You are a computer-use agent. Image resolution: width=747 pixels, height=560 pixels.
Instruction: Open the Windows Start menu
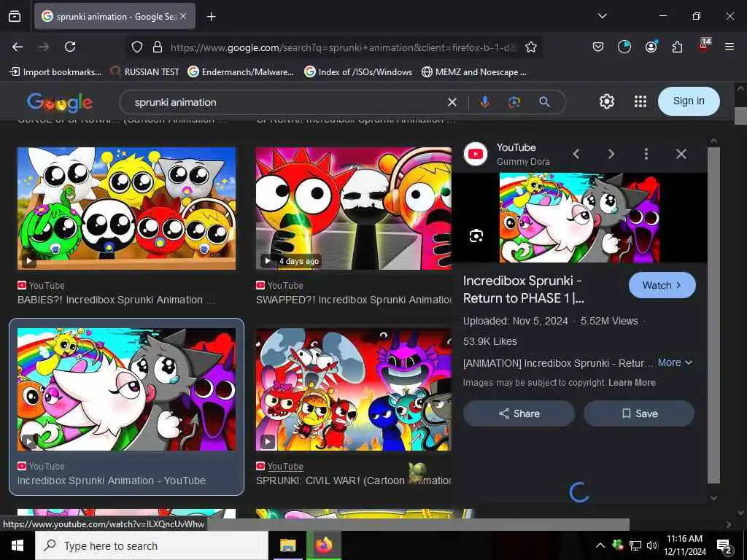pyautogui.click(x=18, y=545)
